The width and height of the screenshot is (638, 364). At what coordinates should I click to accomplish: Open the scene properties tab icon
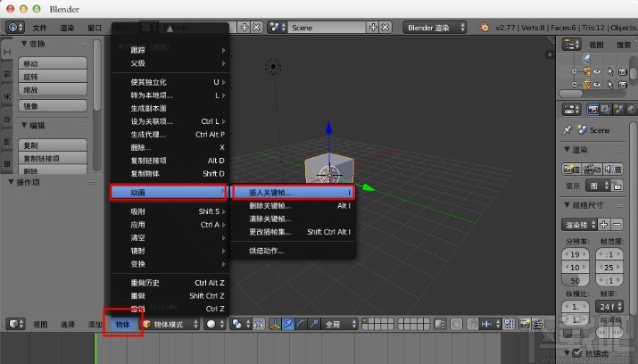pos(618,110)
